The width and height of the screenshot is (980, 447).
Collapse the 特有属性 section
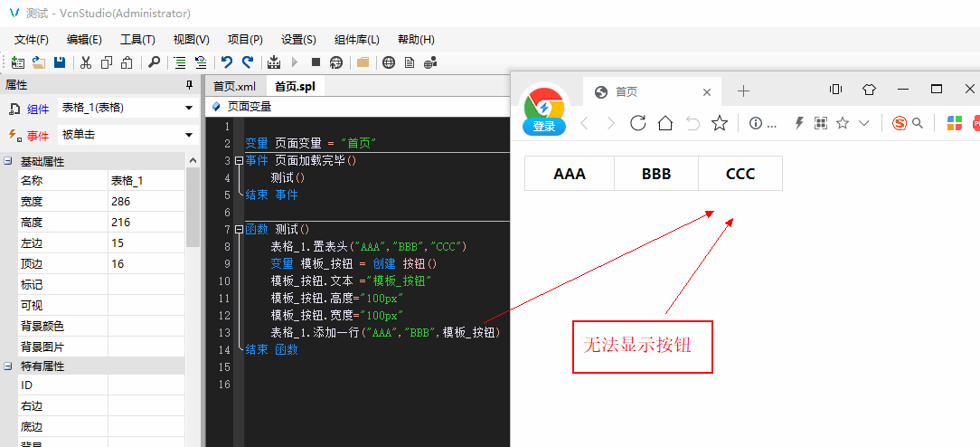[8, 366]
